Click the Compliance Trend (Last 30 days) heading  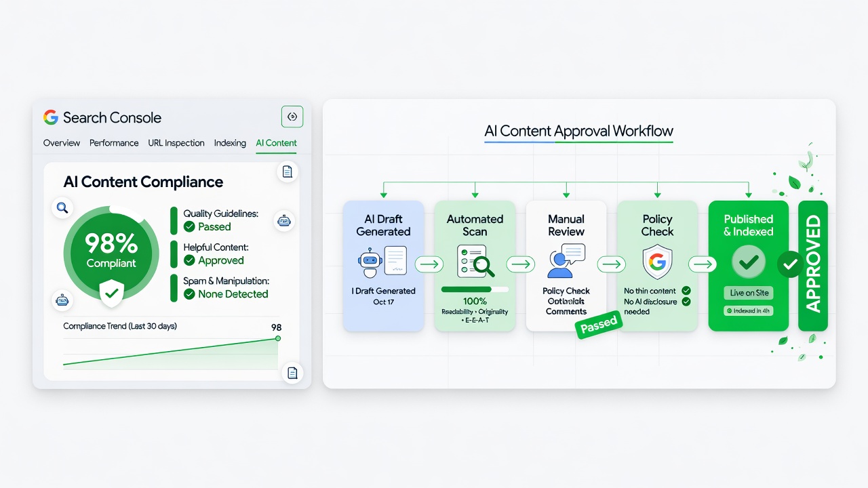pos(120,326)
